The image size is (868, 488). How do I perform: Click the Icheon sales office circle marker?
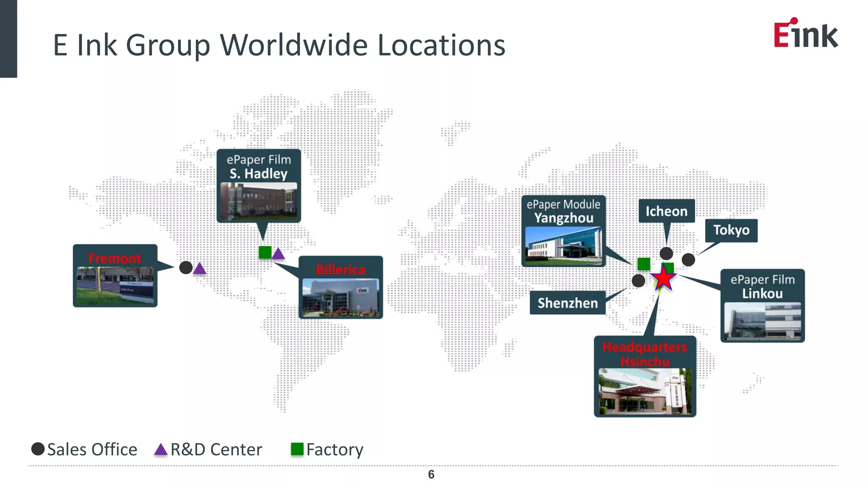[666, 253]
